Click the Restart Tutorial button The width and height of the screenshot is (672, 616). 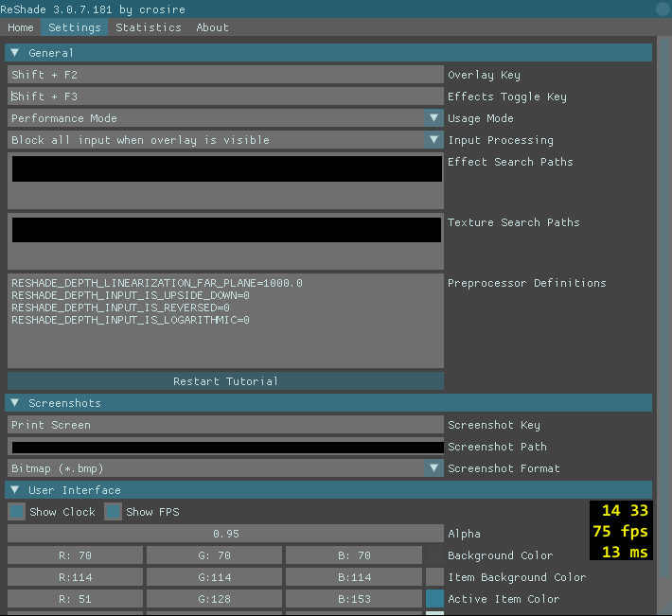tap(225, 380)
